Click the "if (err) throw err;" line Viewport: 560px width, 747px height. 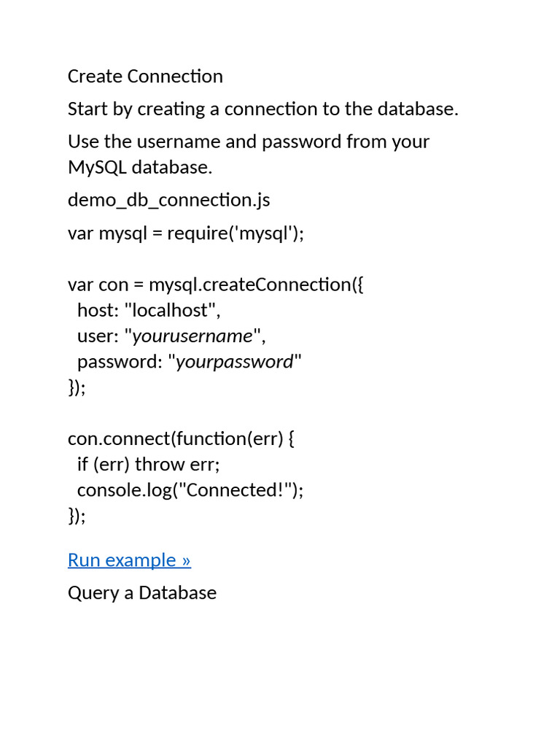click(x=148, y=464)
